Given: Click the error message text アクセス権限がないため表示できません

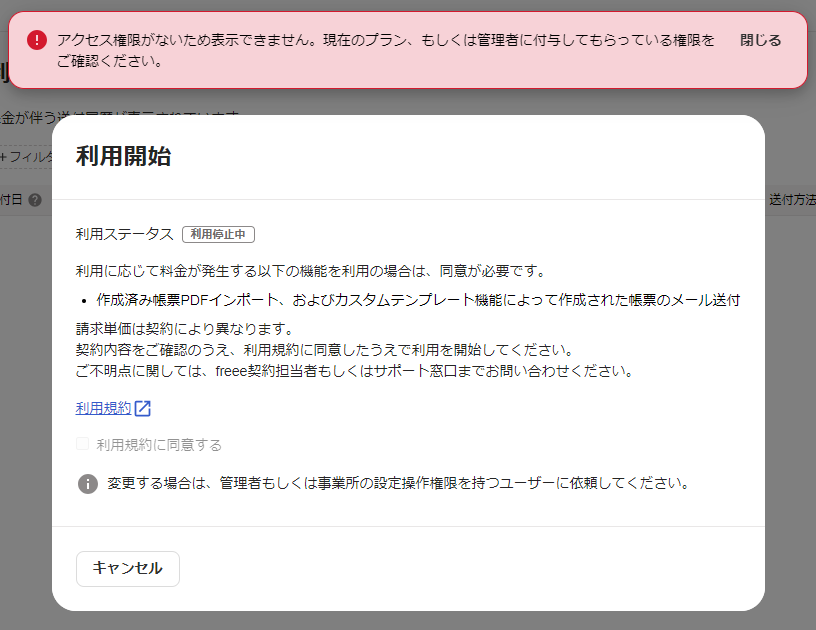Looking at the screenshot, I should [x=386, y=50].
